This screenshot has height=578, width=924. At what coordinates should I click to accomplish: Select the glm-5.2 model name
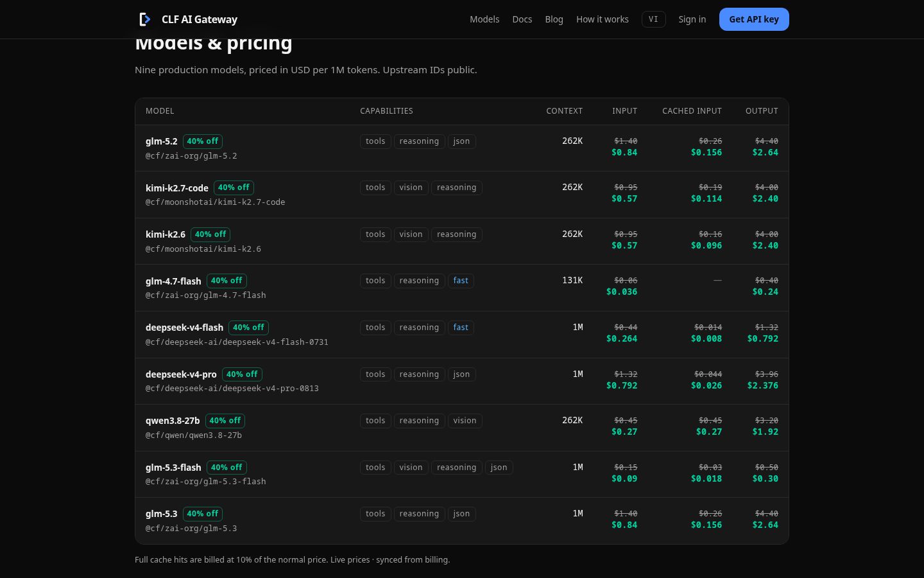click(161, 141)
